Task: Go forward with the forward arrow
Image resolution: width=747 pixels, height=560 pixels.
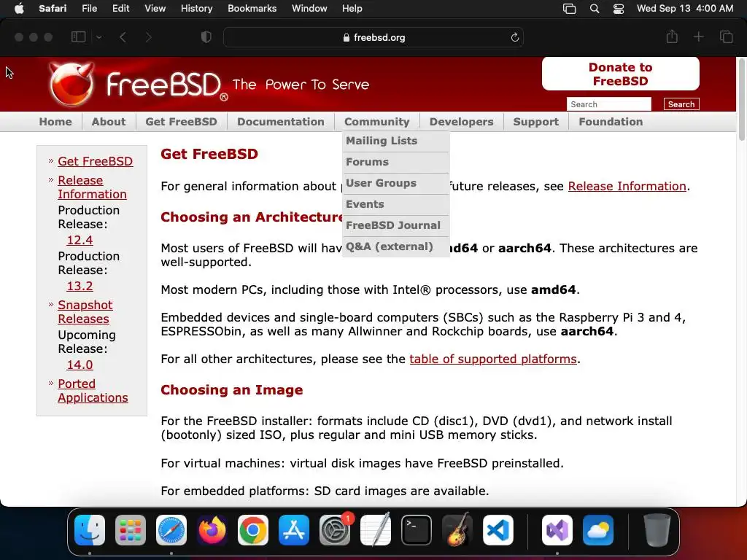Action: coord(148,37)
